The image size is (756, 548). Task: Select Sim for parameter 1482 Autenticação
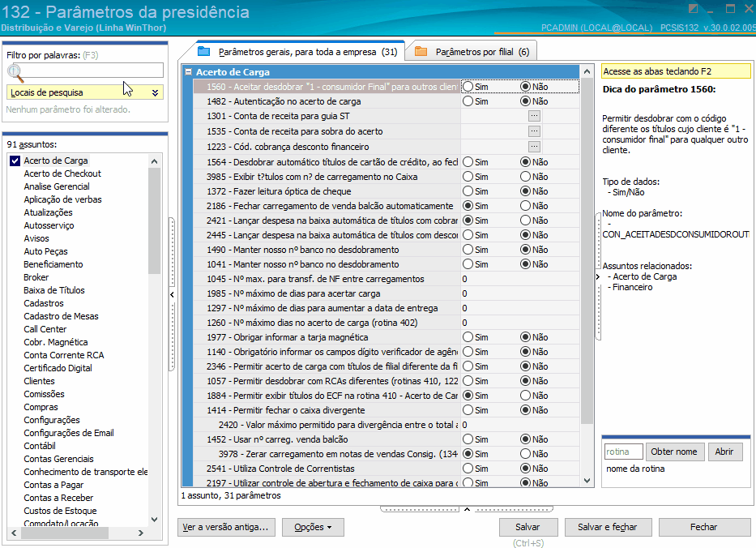[468, 101]
